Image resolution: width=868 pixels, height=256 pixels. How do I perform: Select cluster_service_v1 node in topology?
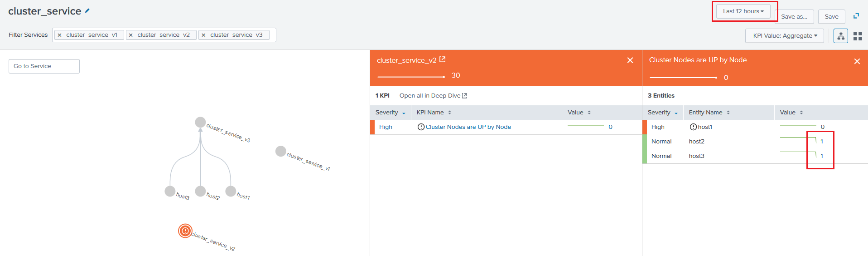(281, 151)
